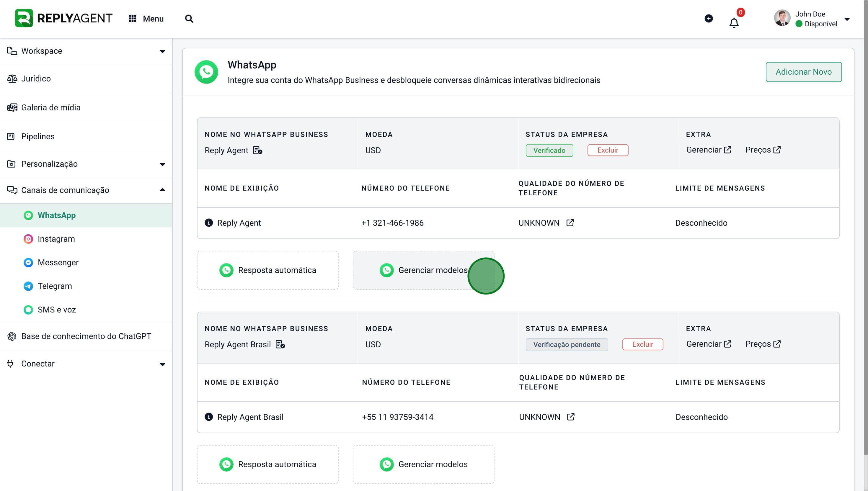Click edit icon next to Reply Agent name
The height and width of the screenshot is (491, 868).
[x=258, y=150]
